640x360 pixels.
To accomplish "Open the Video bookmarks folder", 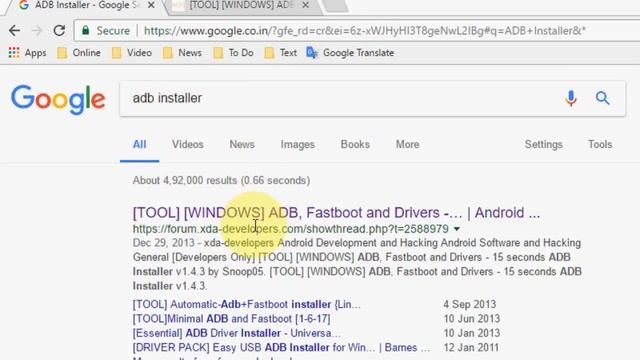I will pyautogui.click(x=132, y=53).
